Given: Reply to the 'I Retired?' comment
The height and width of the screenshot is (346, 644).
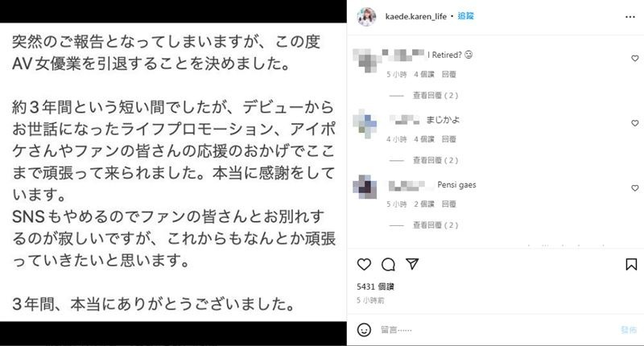Looking at the screenshot, I should (x=449, y=74).
